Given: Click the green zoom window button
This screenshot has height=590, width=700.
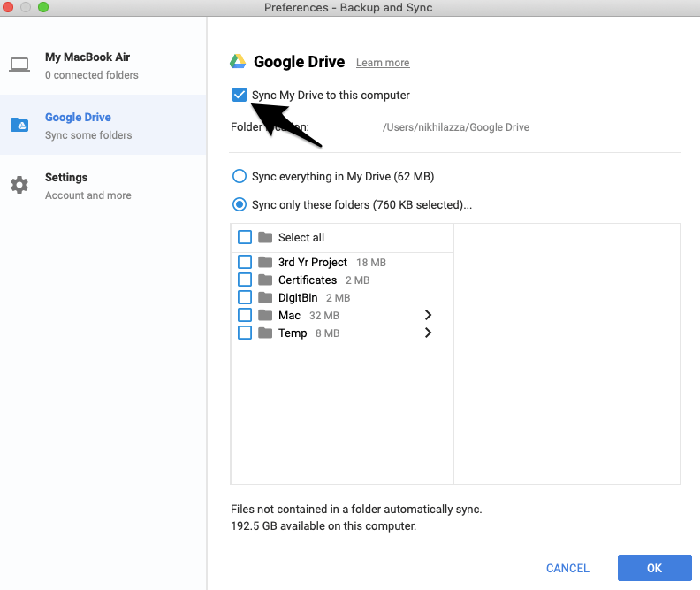Looking at the screenshot, I should tap(42, 7).
